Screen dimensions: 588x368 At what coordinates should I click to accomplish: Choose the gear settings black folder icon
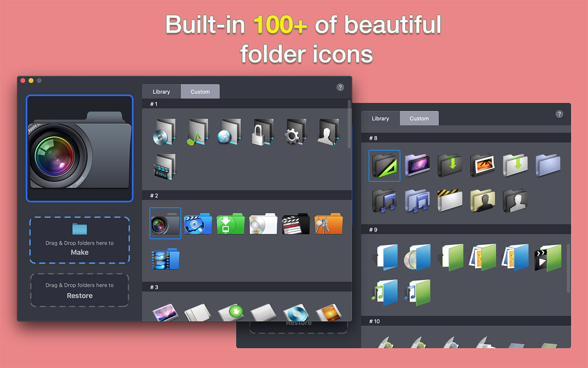tap(296, 132)
